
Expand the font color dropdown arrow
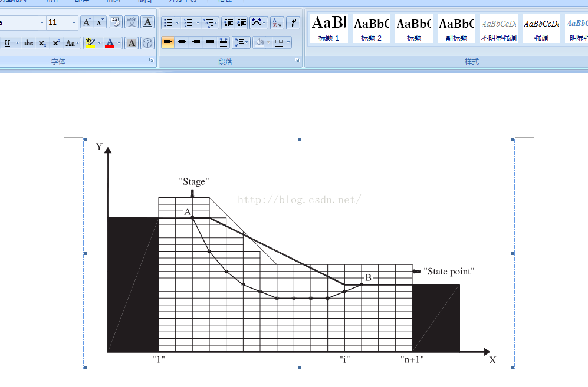point(119,43)
